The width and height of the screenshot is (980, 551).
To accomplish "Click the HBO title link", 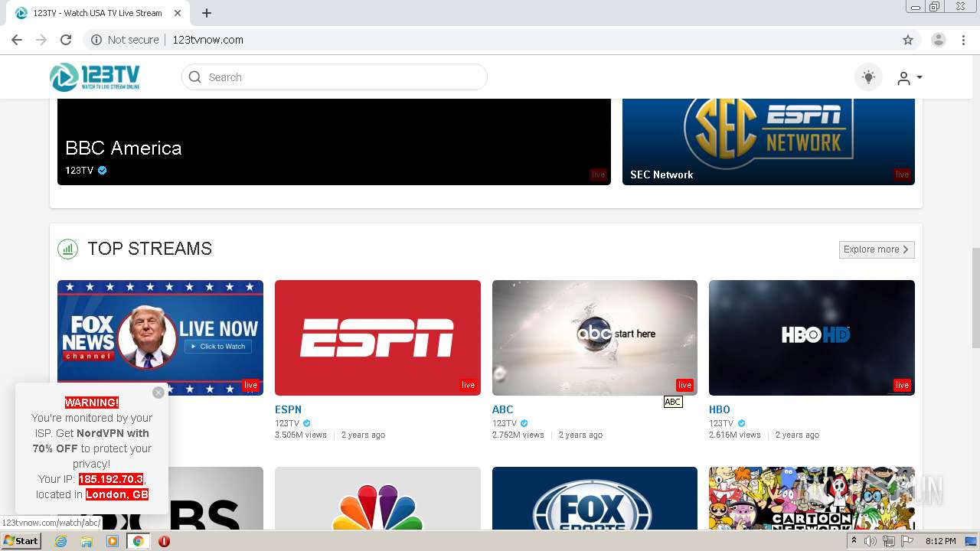I will 720,409.
